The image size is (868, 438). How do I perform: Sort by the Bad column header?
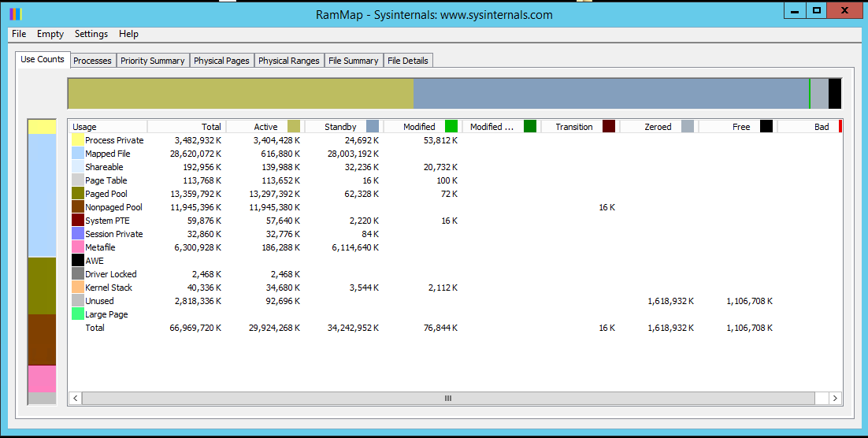click(x=810, y=127)
